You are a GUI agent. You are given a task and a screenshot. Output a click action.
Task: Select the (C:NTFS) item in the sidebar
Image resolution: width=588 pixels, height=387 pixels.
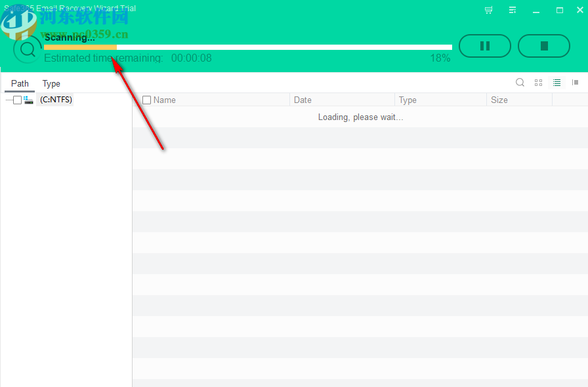pos(56,99)
